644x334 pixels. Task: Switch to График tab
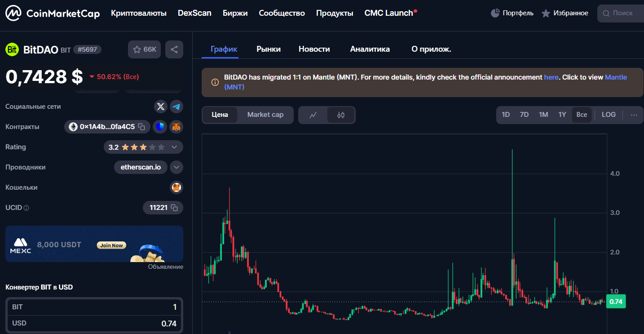coord(224,49)
